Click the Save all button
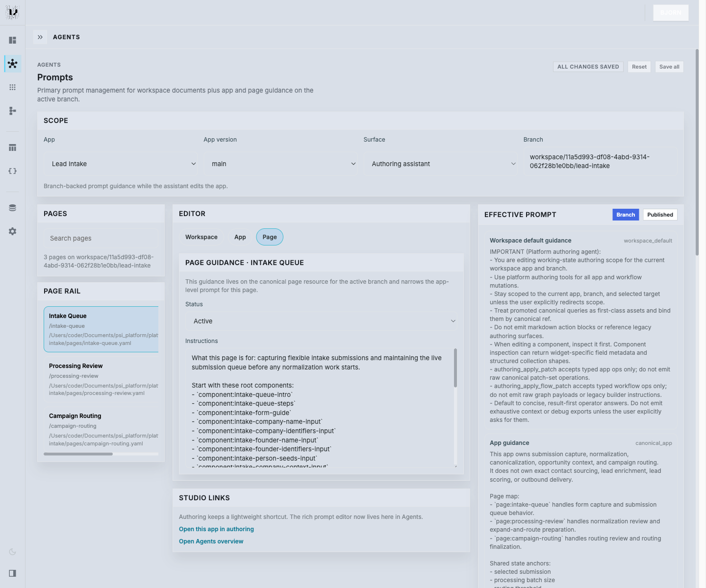 [669, 67]
